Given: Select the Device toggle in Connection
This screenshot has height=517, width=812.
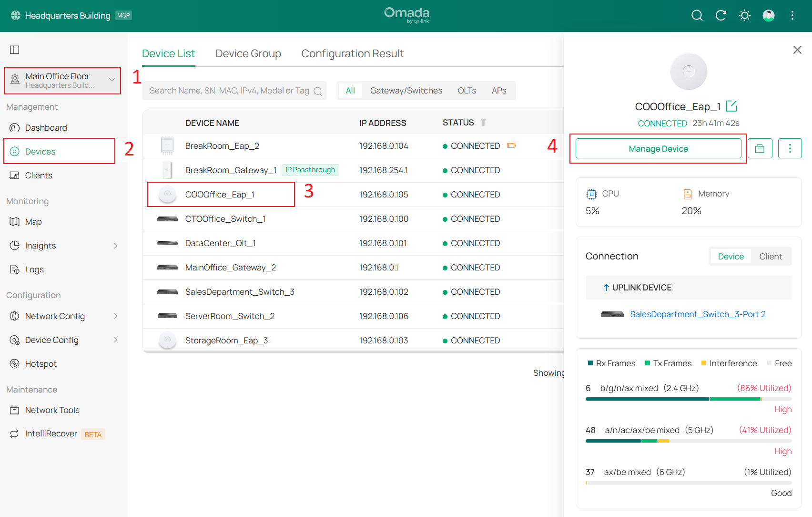Looking at the screenshot, I should tap(731, 257).
